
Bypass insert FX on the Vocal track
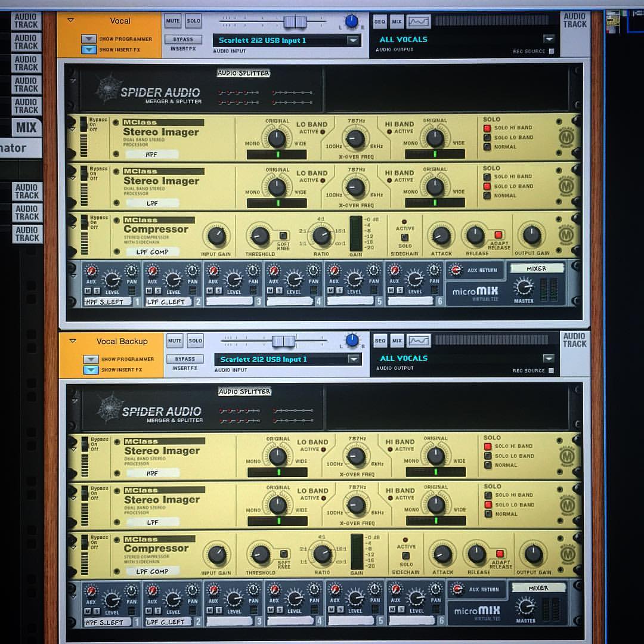(x=183, y=39)
